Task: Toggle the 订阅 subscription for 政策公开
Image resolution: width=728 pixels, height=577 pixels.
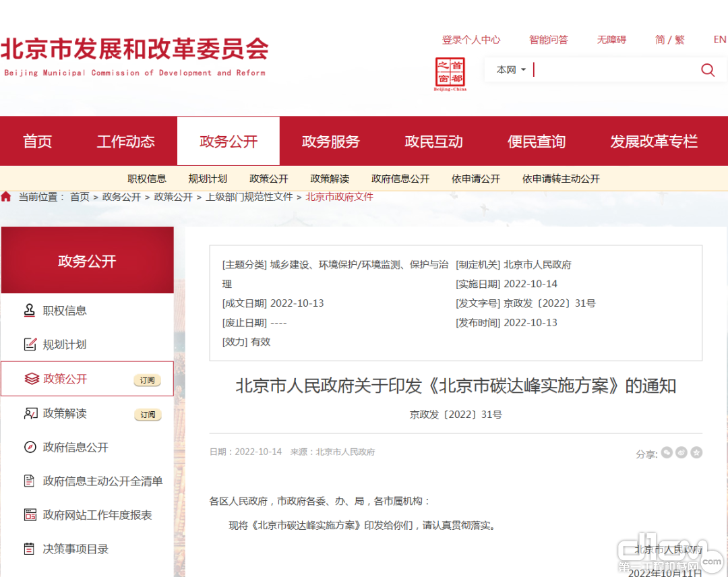Action: click(148, 379)
